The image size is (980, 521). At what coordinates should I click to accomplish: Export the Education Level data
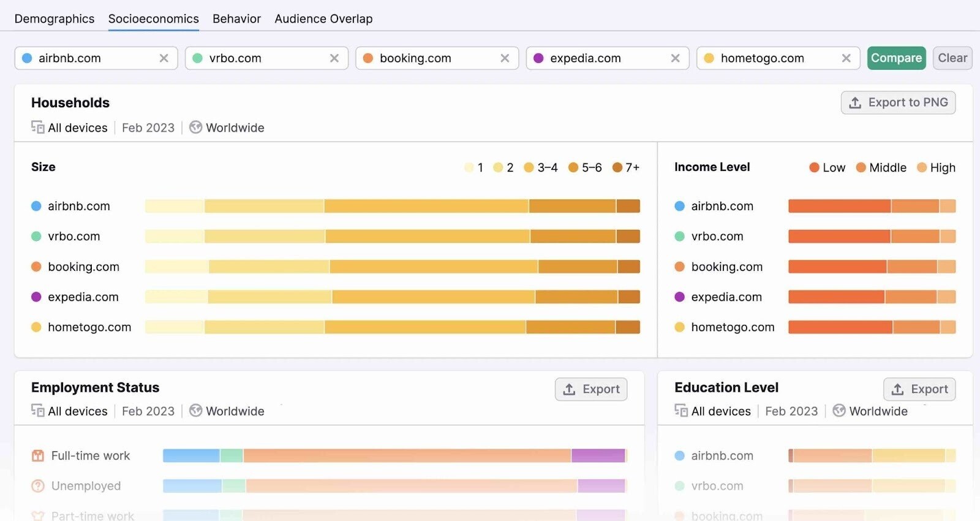click(x=919, y=389)
